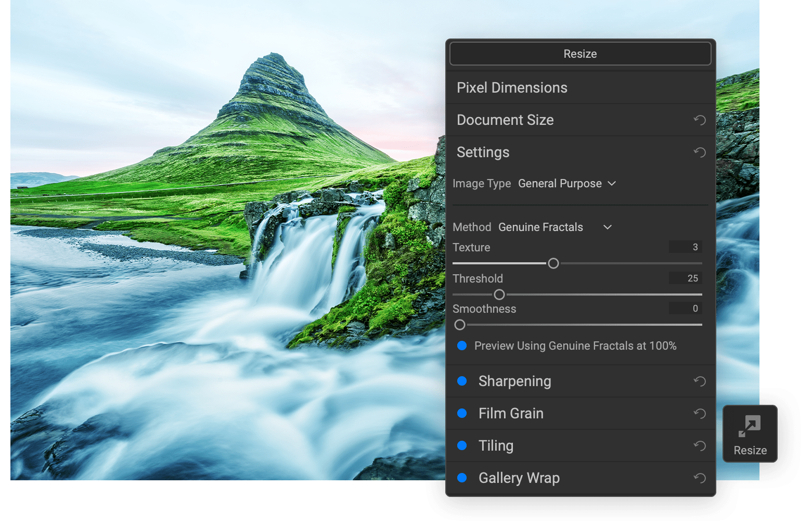The image size is (812, 524).
Task: Reset the Settings section
Action: click(x=700, y=152)
